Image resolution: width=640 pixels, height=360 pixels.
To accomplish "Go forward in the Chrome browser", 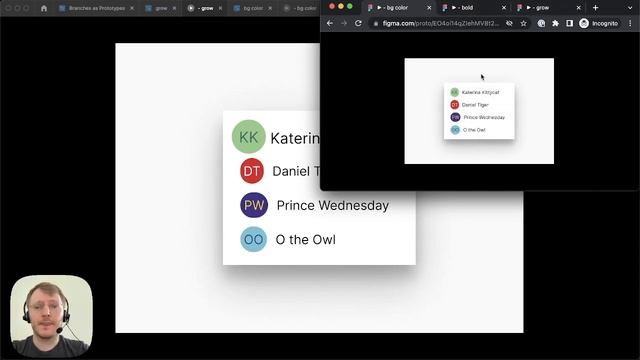I will (344, 24).
